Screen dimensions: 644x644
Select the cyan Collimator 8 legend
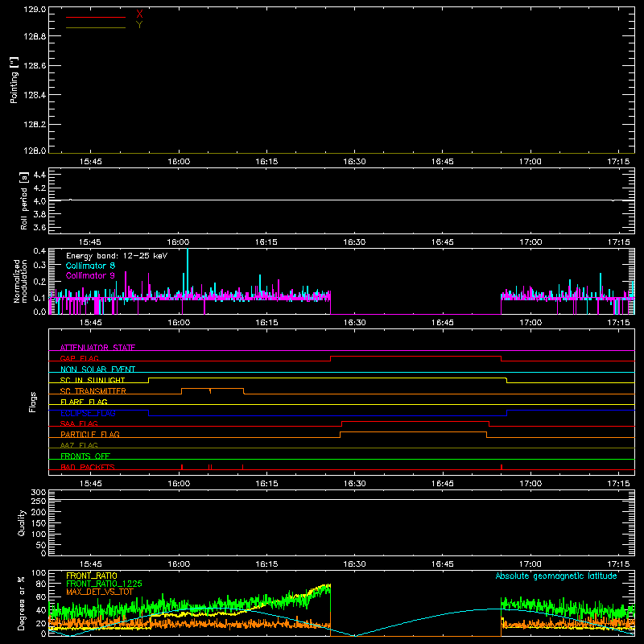90,266
